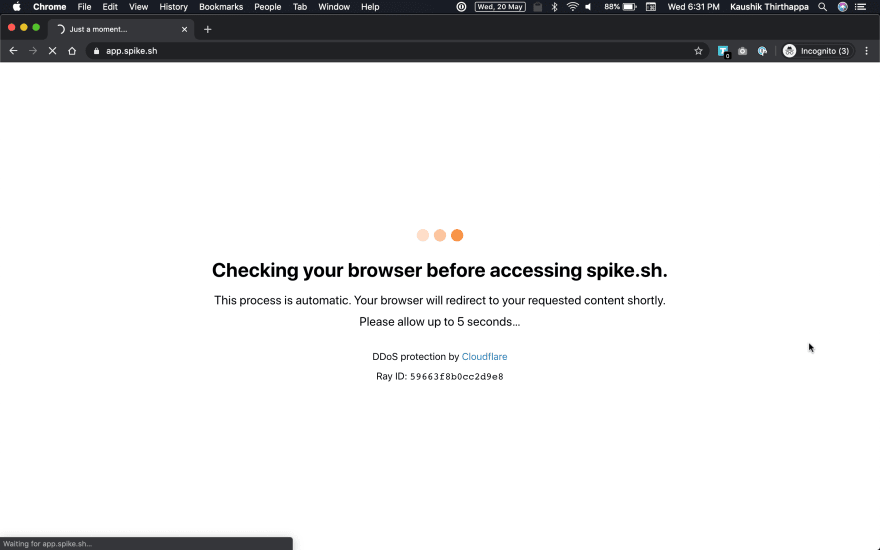Open the Siri icon
This screenshot has height=550, width=880.
(842, 7)
